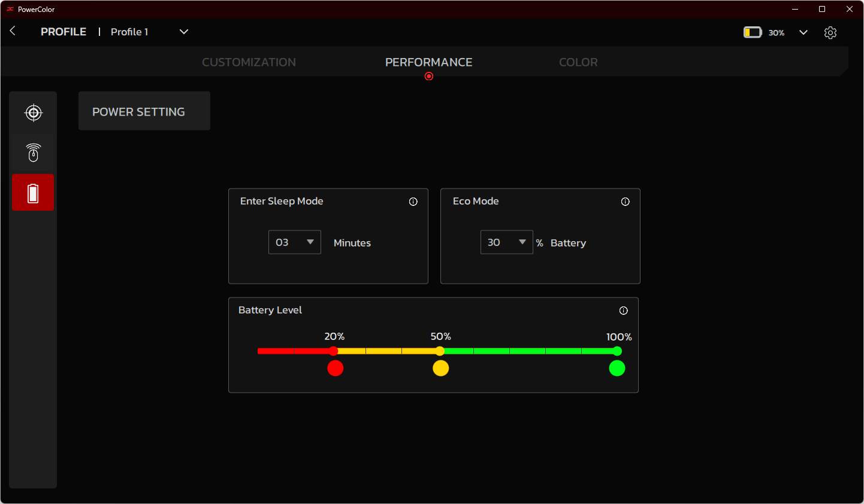Show info for Eco Mode
This screenshot has height=504, width=864.
point(625,202)
